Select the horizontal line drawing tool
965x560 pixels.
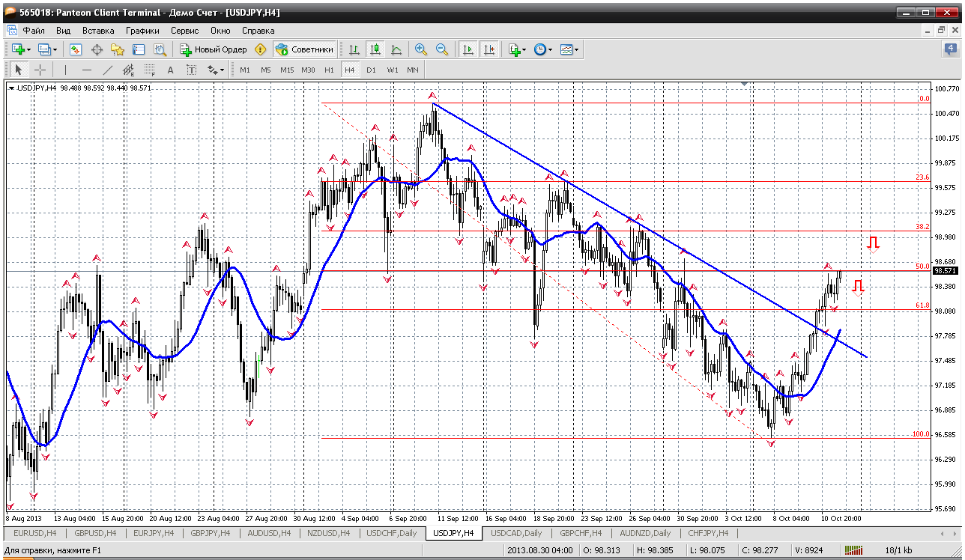pos(86,70)
